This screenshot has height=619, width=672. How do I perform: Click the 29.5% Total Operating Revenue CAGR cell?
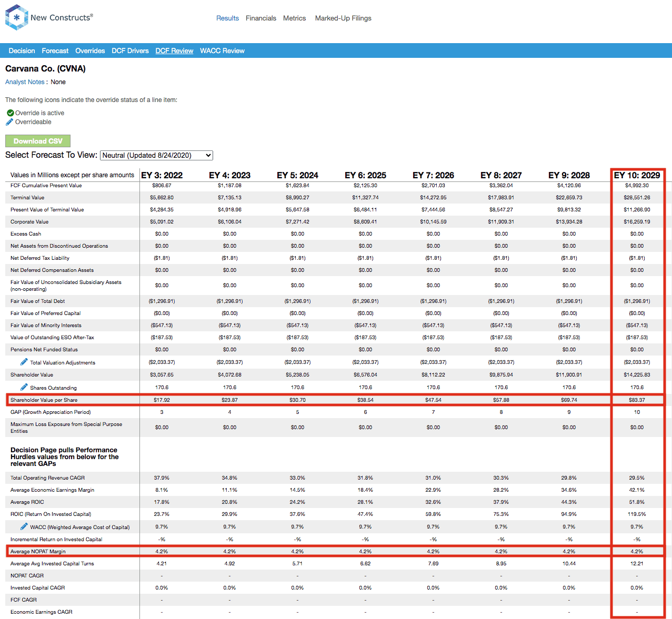(x=637, y=478)
